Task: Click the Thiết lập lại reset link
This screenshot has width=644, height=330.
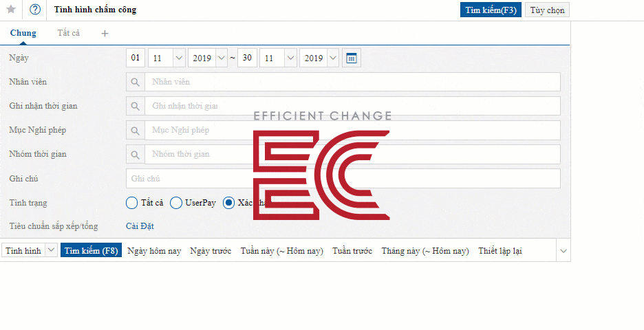Action: point(500,251)
